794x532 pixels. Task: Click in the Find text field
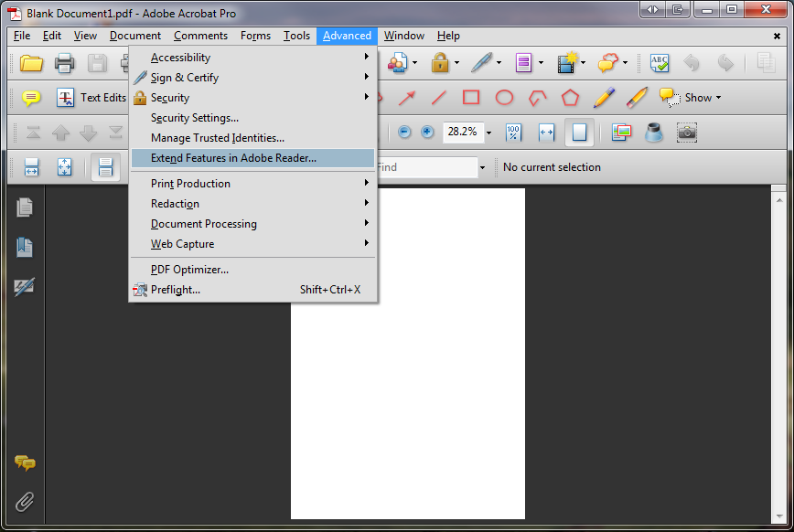(x=426, y=167)
